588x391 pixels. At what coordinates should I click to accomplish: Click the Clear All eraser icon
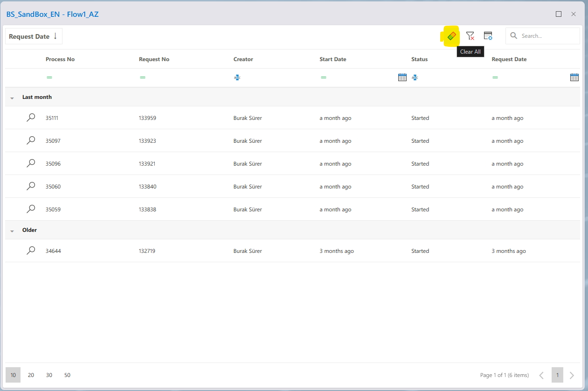[x=451, y=36]
